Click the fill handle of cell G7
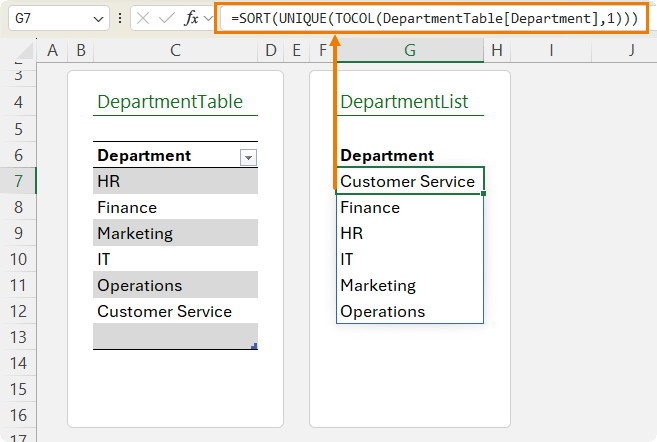Screen dimensions: 657x442 (484, 194)
